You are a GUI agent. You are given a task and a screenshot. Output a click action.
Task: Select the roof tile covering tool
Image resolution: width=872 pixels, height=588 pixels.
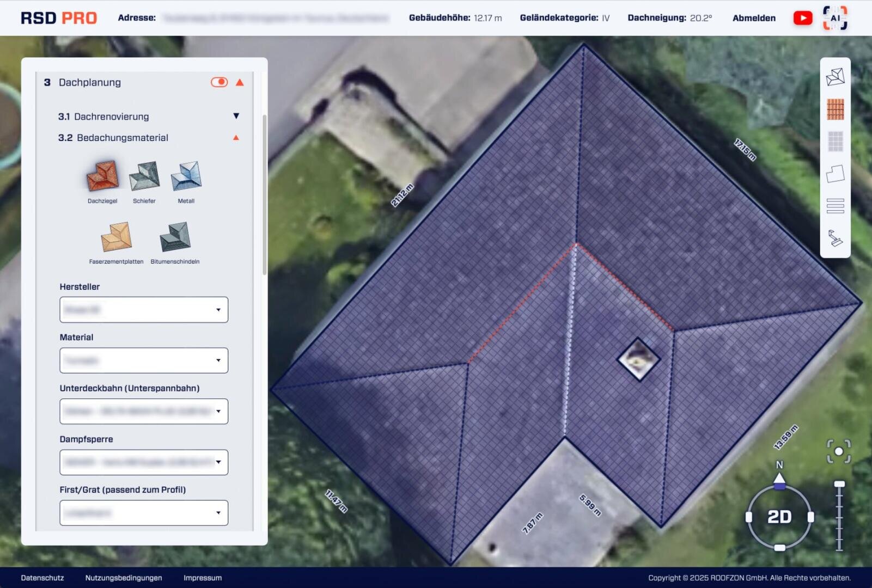pos(836,109)
